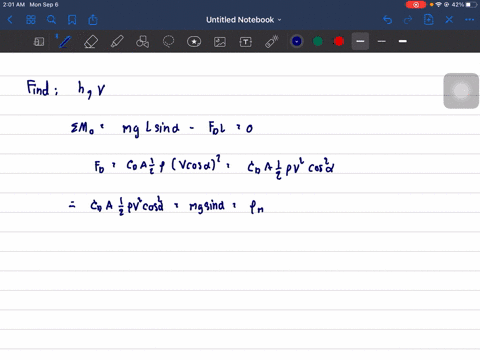
Task: Tap the floating AssistiveTouch button
Action: coord(461,91)
